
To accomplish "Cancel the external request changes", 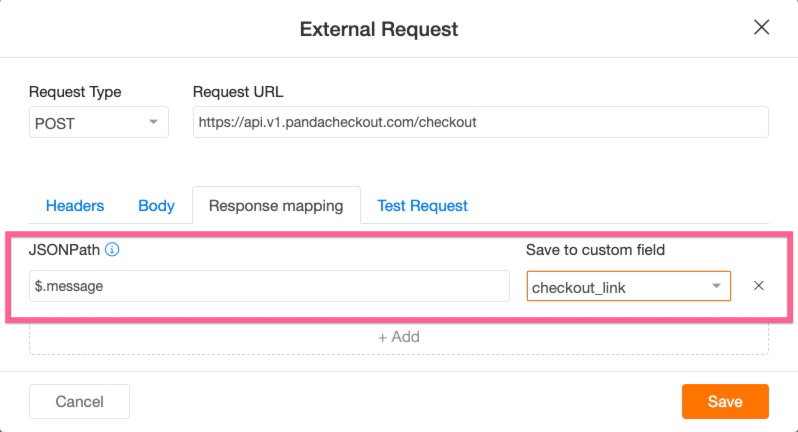I will click(79, 401).
